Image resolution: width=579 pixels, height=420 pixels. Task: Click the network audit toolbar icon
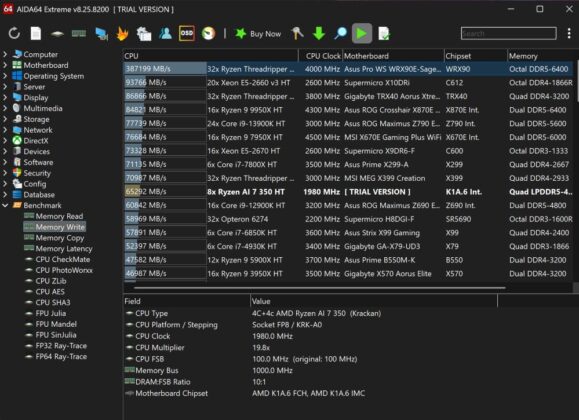point(144,34)
